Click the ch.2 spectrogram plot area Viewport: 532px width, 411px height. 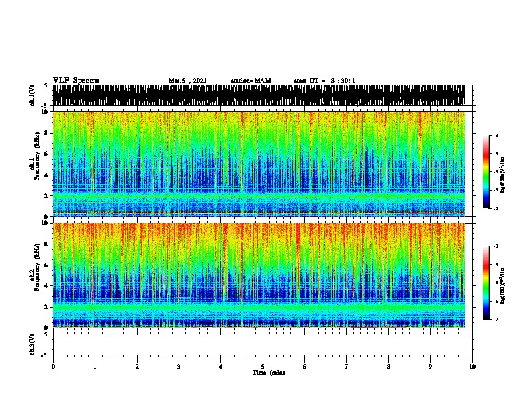(259, 275)
